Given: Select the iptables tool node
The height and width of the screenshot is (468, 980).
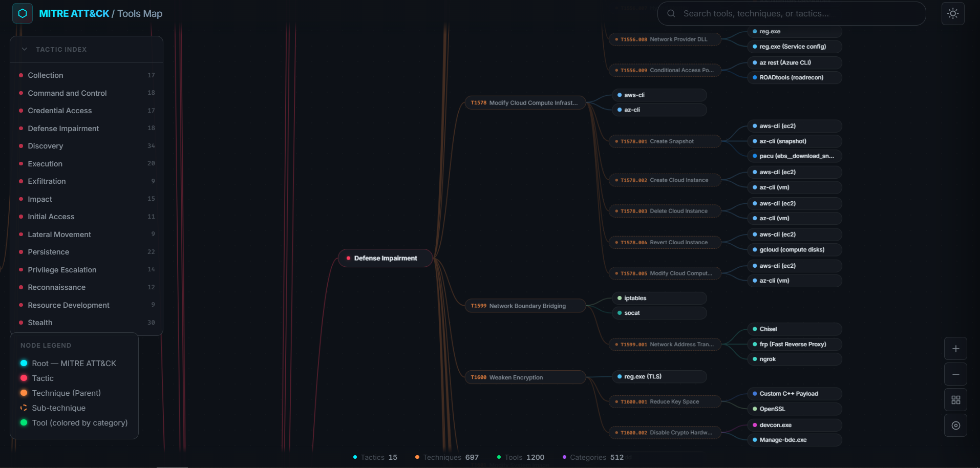Looking at the screenshot, I should point(659,298).
